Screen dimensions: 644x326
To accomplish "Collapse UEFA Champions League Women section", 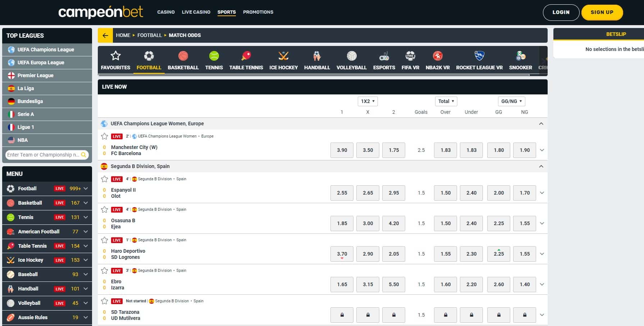I will [541, 124].
